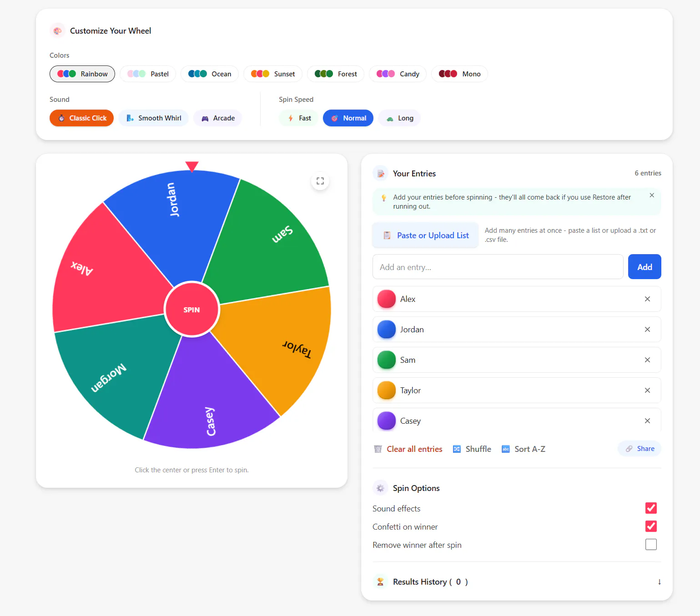Remove the Jordan entry with its X
This screenshot has width=700, height=616.
pos(647,329)
